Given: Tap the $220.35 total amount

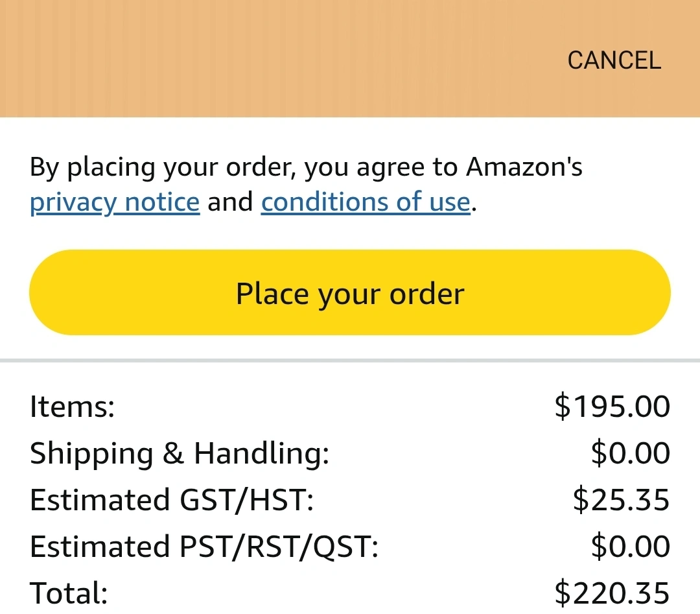Looking at the screenshot, I should coord(612,593).
